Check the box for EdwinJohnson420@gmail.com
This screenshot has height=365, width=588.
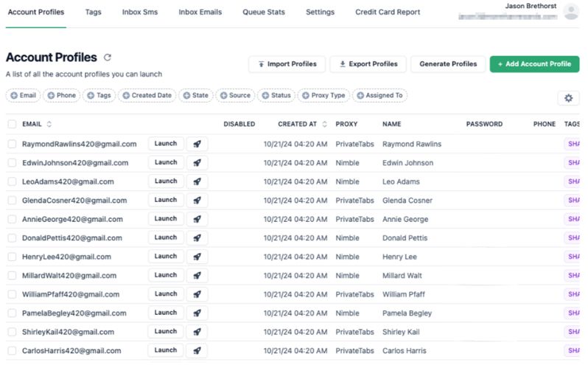click(12, 163)
